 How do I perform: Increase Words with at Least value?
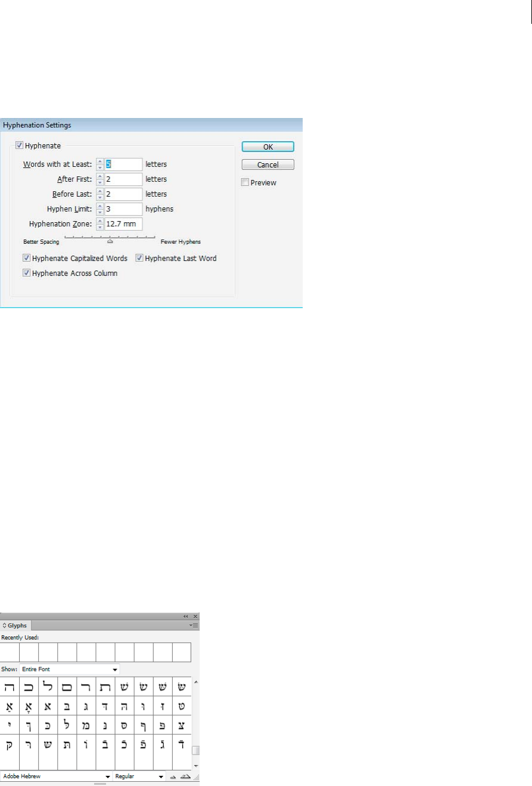(100, 161)
